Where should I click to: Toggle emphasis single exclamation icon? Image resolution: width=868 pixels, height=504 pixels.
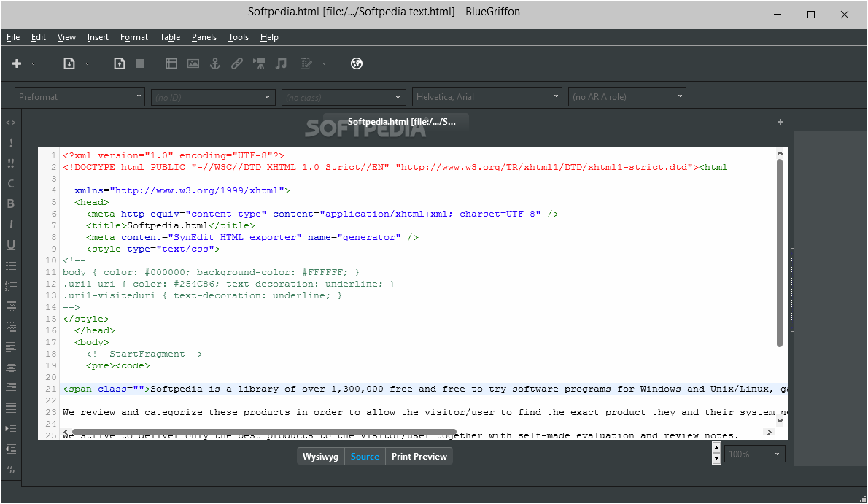point(10,143)
